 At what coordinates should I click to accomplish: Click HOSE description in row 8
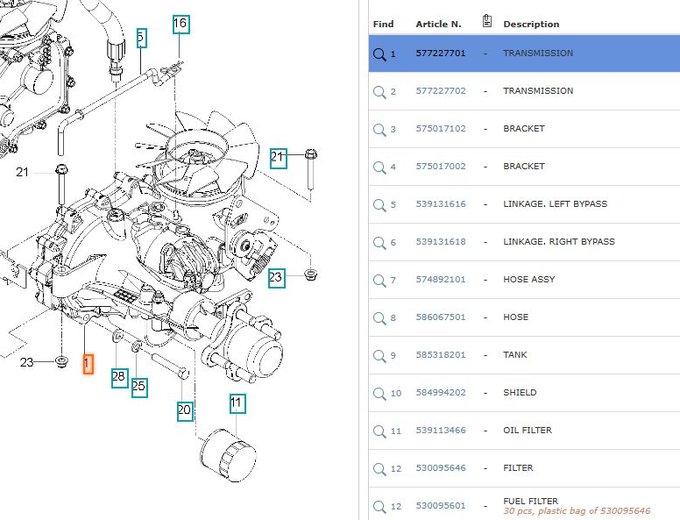[515, 317]
